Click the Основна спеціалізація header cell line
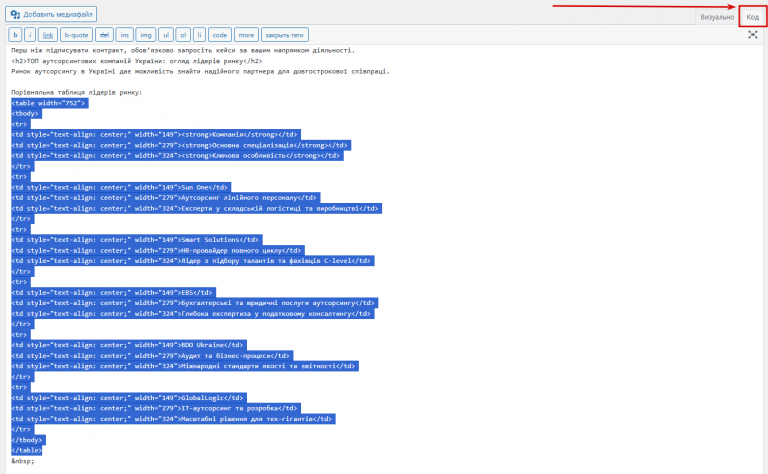 (x=181, y=145)
